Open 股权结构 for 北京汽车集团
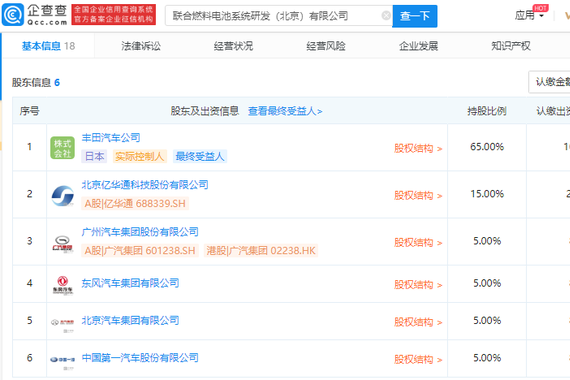Image resolution: width=570 pixels, height=380 pixels. click(x=418, y=322)
